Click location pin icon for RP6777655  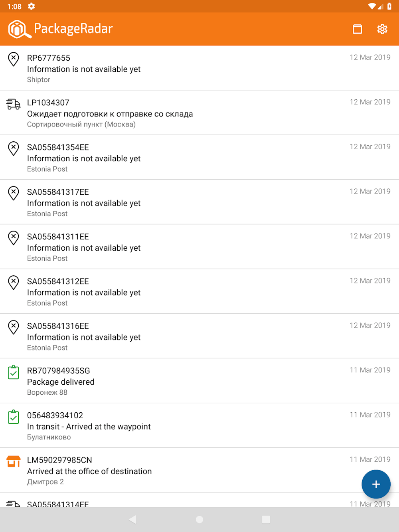pos(14,59)
